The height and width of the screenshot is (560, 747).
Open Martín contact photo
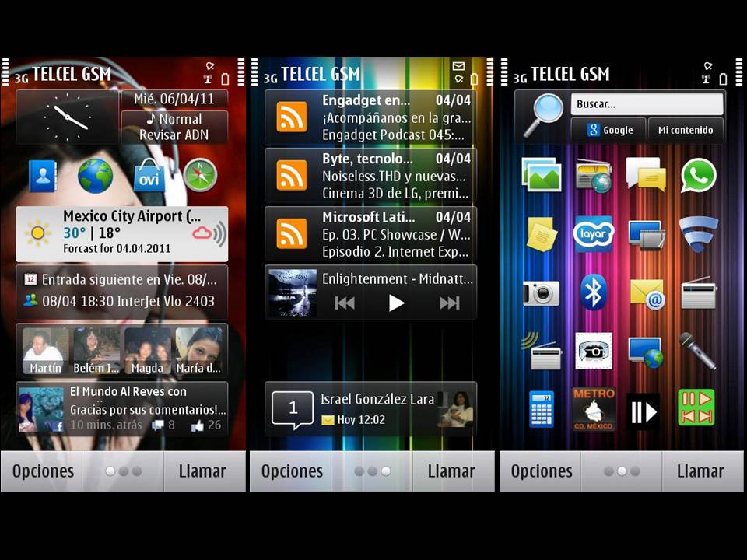(x=45, y=351)
